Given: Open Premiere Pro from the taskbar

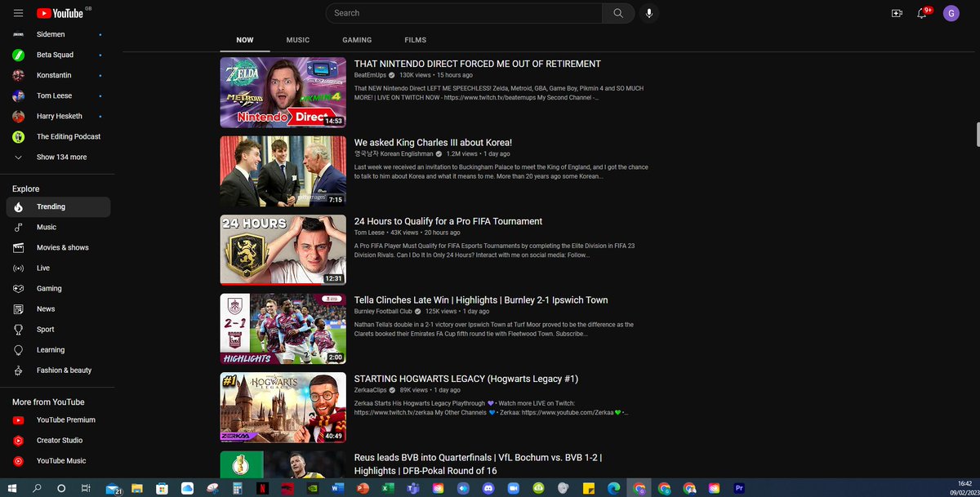Looking at the screenshot, I should pyautogui.click(x=740, y=488).
